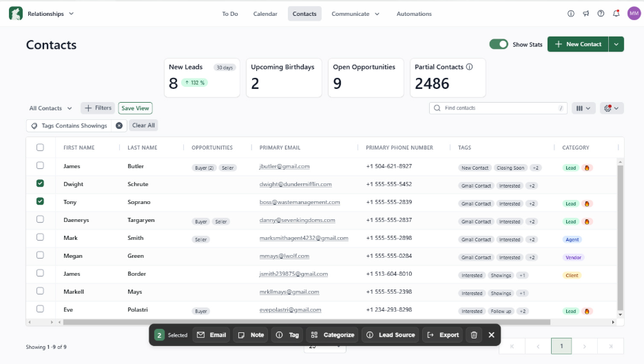This screenshot has width=644, height=364.
Task: Click Lead Source in the action bar
Action: 390,335
